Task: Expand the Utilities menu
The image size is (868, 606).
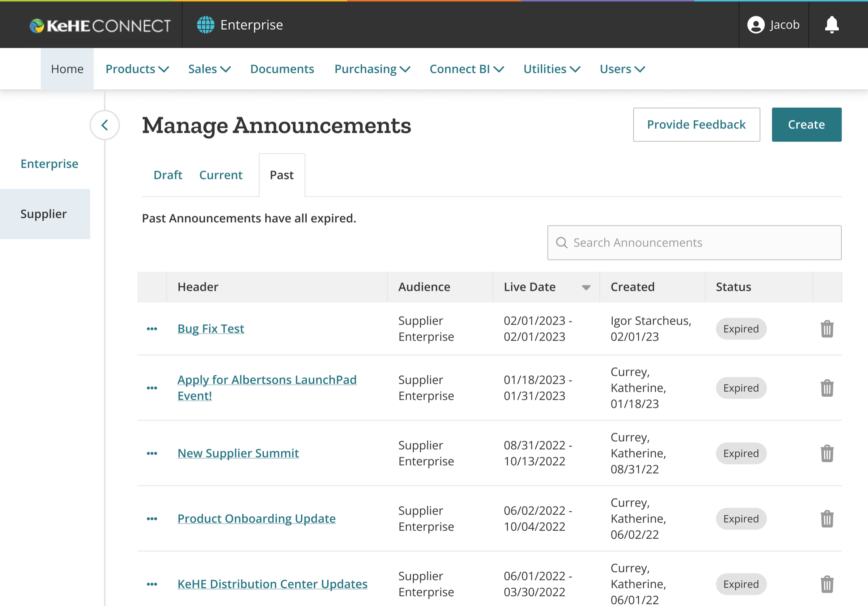Action: coord(552,69)
